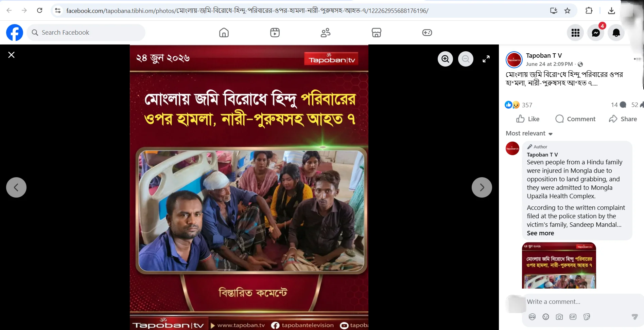644x330 pixels.
Task: View the 14 comments count
Action: coord(619,105)
